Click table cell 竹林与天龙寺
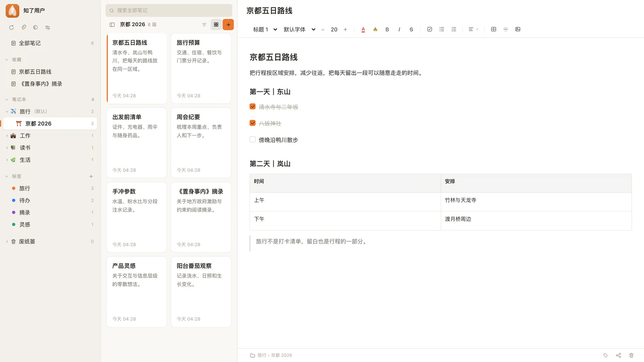The image size is (644, 362). click(536, 202)
